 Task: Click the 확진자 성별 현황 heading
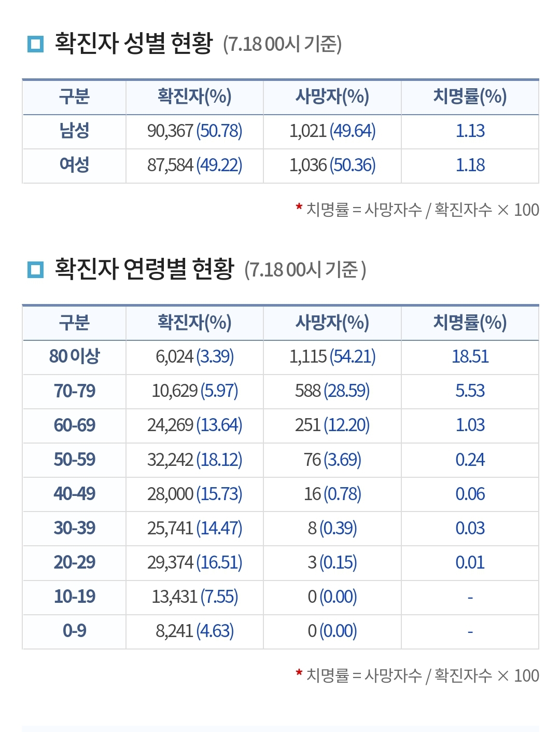pyautogui.click(x=134, y=43)
